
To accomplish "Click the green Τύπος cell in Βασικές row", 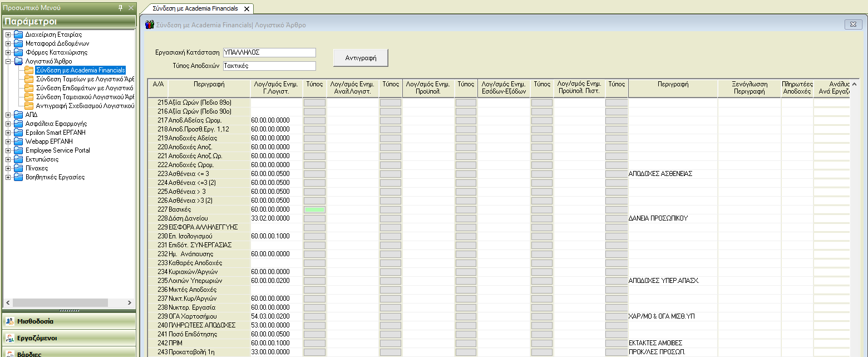I will point(314,209).
